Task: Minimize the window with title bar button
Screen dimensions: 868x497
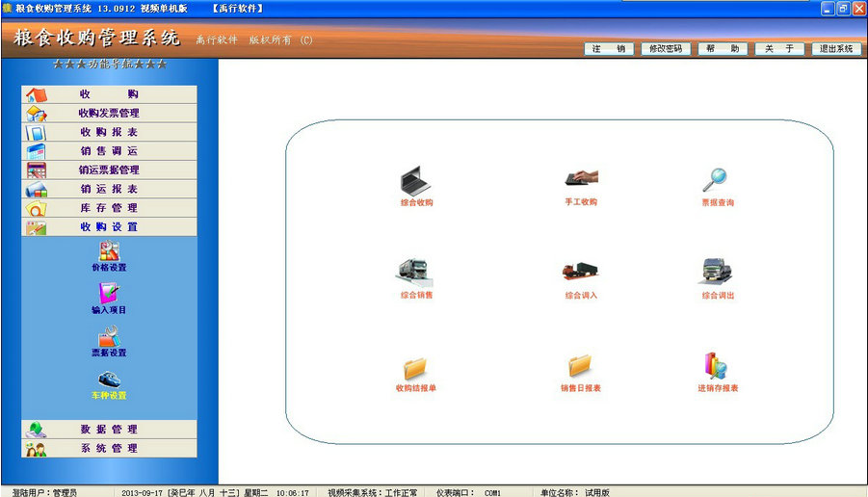Action: (x=828, y=9)
